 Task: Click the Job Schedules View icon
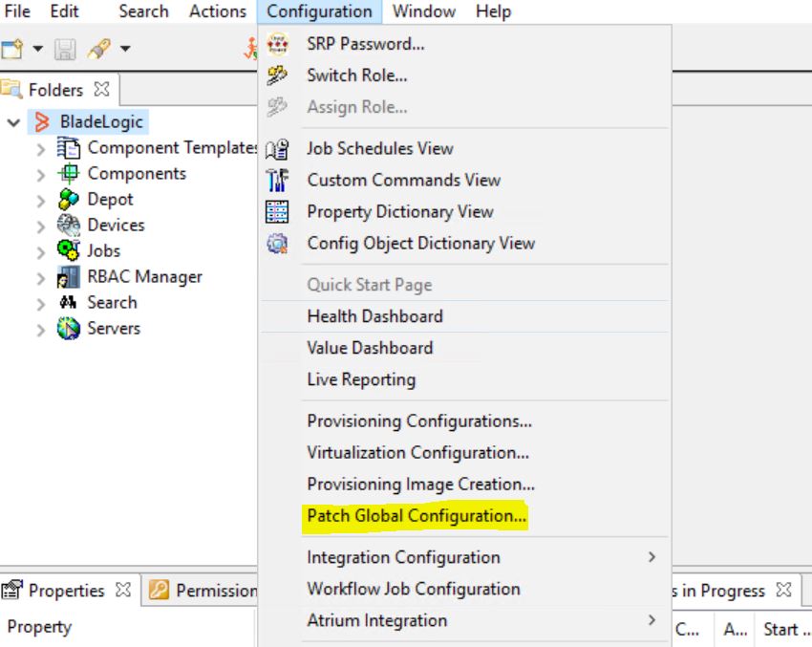point(277,149)
